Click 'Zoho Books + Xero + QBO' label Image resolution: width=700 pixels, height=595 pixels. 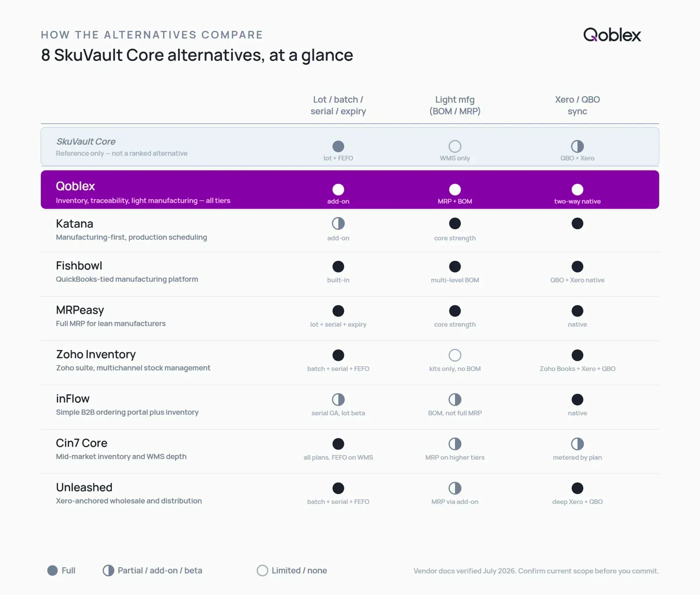click(577, 369)
